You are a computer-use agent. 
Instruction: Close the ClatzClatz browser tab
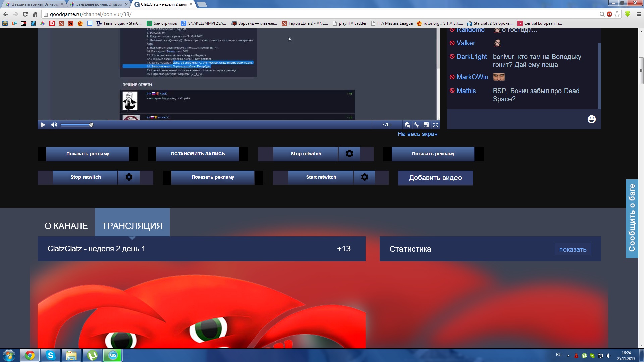[191, 4]
